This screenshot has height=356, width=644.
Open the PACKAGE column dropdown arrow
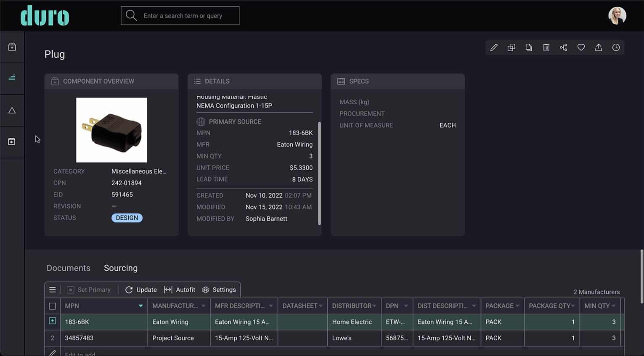coord(517,306)
